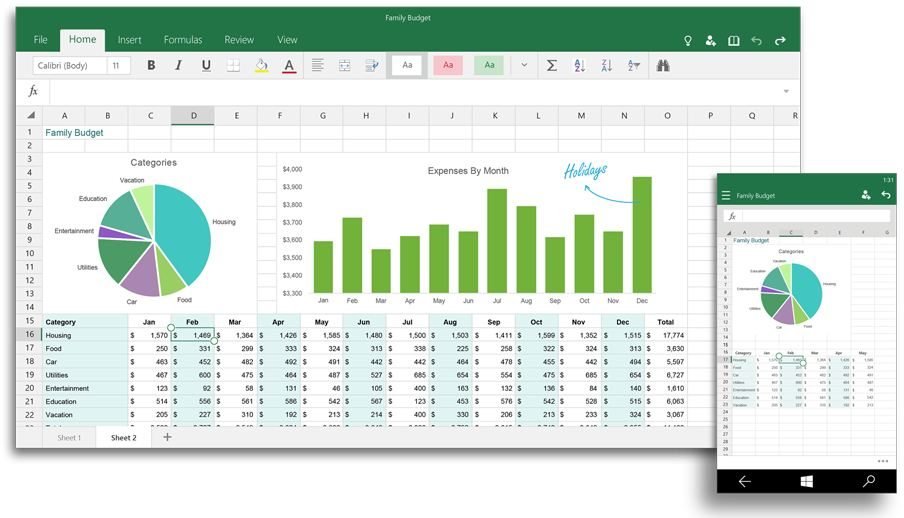904x518 pixels.
Task: Toggle Bold formatting
Action: click(x=151, y=65)
